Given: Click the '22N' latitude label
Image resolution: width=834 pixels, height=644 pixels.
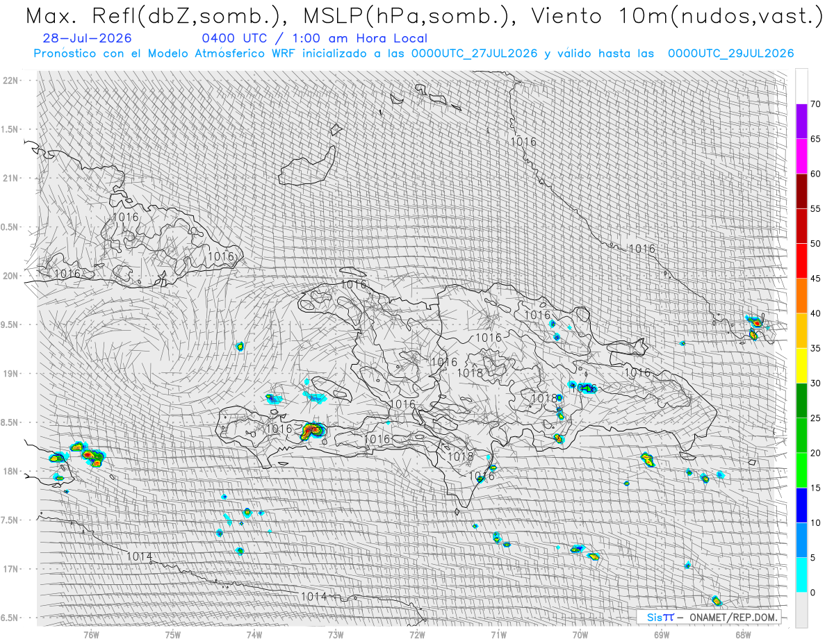Looking at the screenshot, I should pyautogui.click(x=11, y=81).
